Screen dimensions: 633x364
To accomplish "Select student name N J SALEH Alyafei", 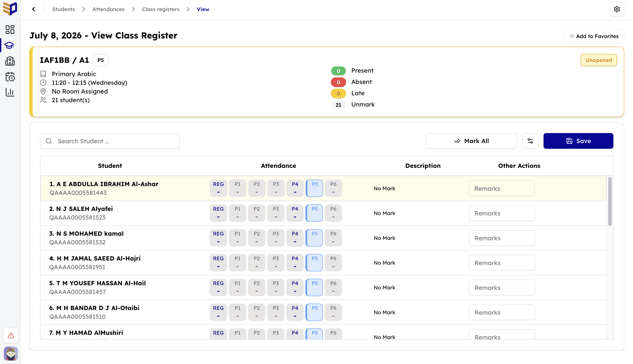I will pos(81,209).
